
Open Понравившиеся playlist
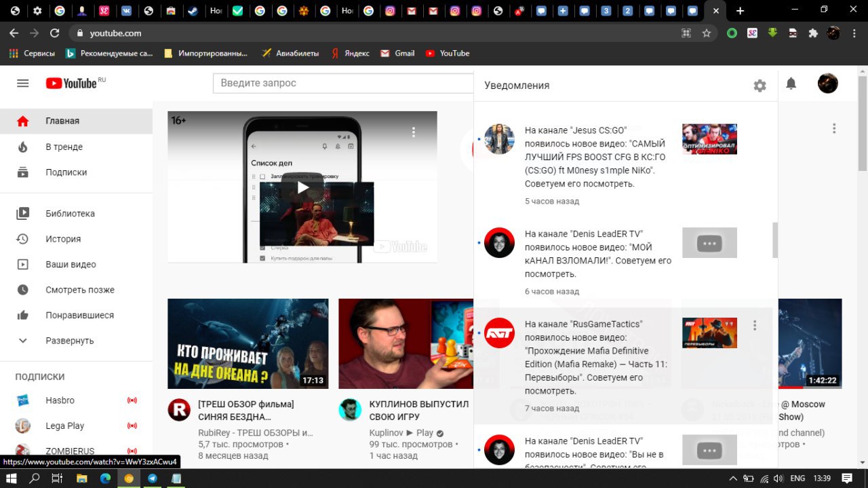pyautogui.click(x=76, y=315)
